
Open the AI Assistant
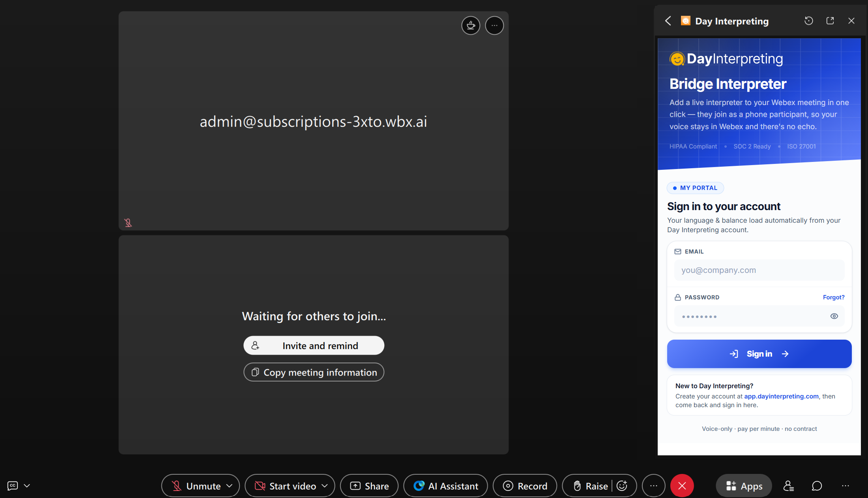[x=445, y=486]
